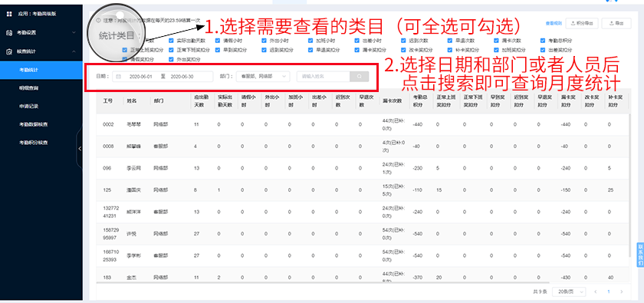Expand the 考勤设置 menu chevron
Screen dimensions: 644x303
pyautogui.click(x=74, y=32)
